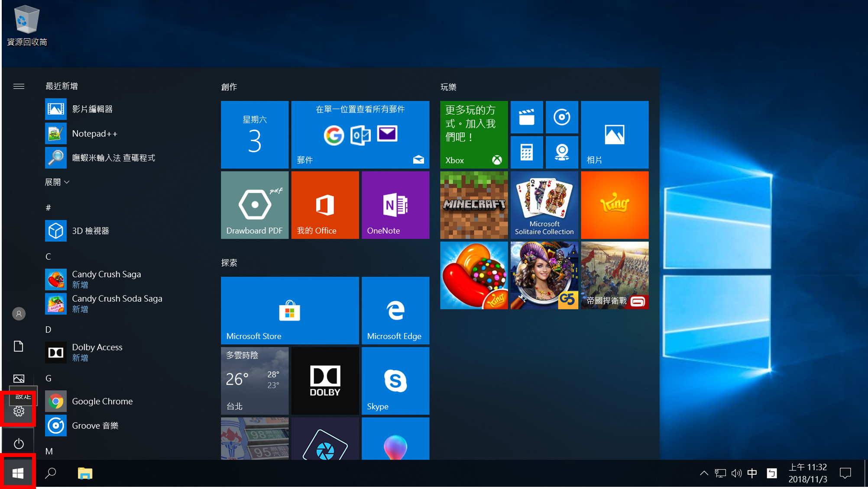This screenshot has width=868, height=489.
Task: Toggle the Chinese input mode indicator (中)
Action: tap(752, 473)
